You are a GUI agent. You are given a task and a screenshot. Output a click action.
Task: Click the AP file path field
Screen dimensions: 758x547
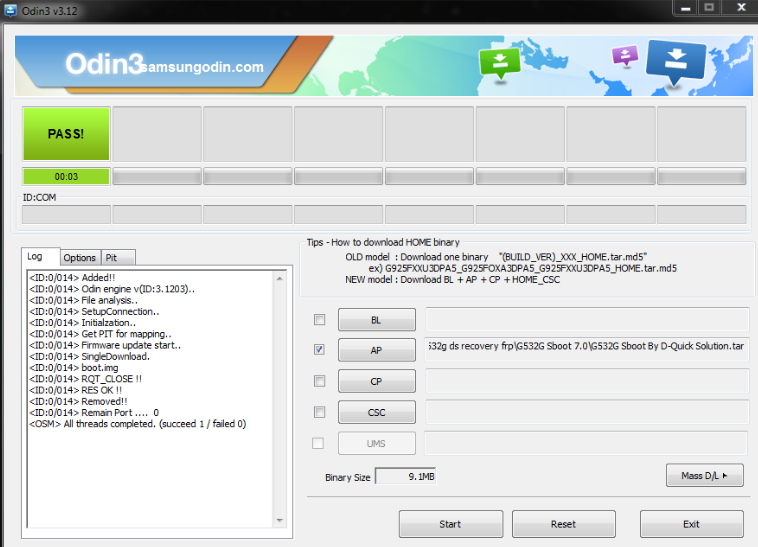click(587, 349)
